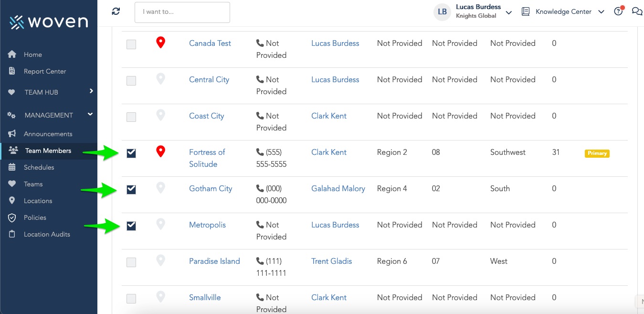The image size is (644, 314).
Task: Expand the Team Hub section chevron
Action: pos(91,91)
